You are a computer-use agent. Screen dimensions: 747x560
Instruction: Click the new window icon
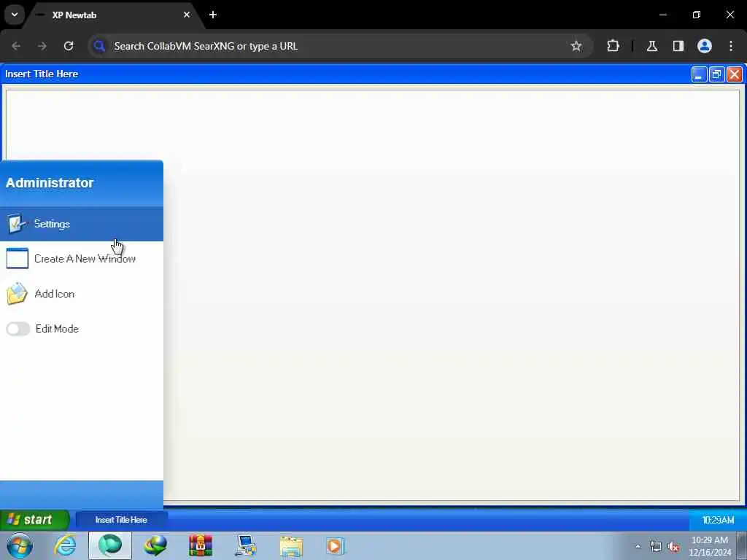pyautogui.click(x=18, y=259)
